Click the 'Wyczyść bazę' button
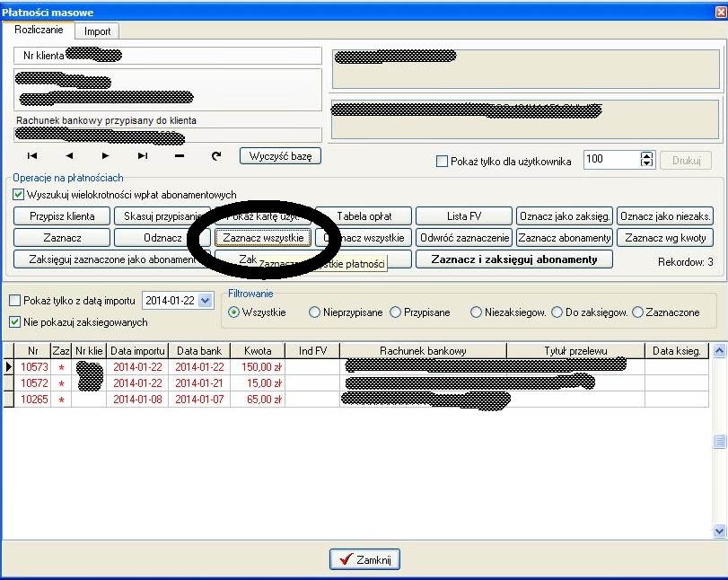728x580 pixels. (280, 156)
